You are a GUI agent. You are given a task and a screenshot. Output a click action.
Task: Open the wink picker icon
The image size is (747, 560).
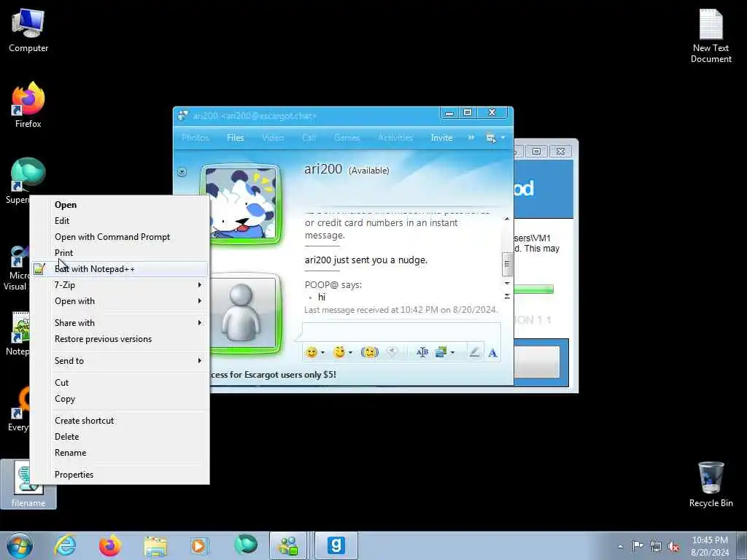[338, 352]
